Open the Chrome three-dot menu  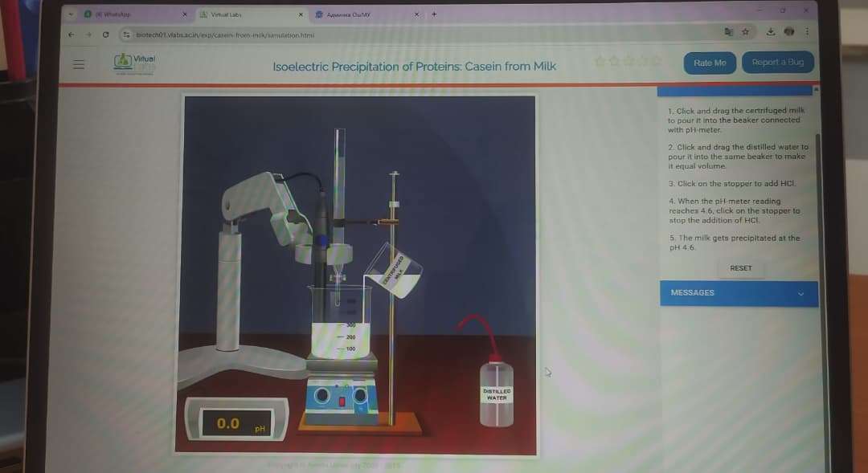pyautogui.click(x=807, y=33)
